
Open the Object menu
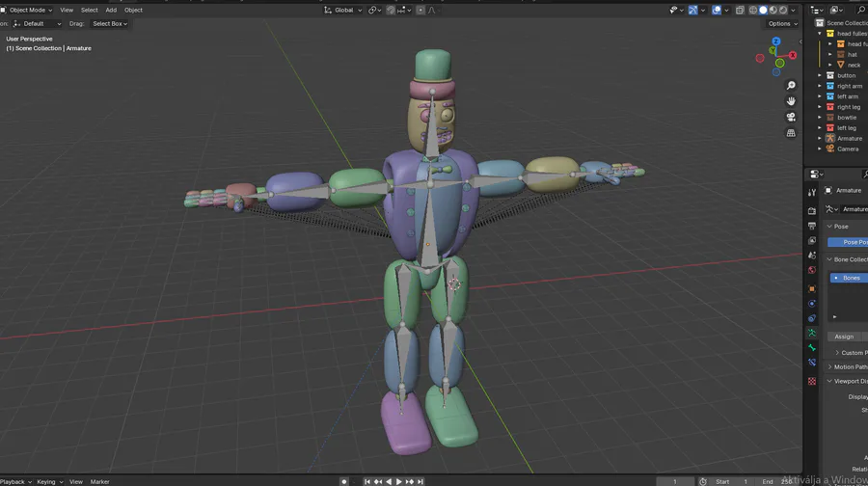[133, 10]
